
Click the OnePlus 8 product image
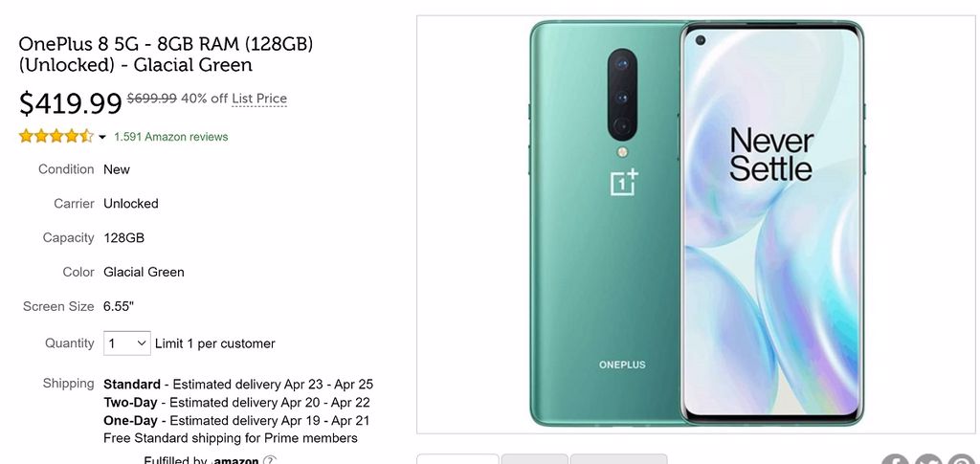pyautogui.click(x=697, y=224)
